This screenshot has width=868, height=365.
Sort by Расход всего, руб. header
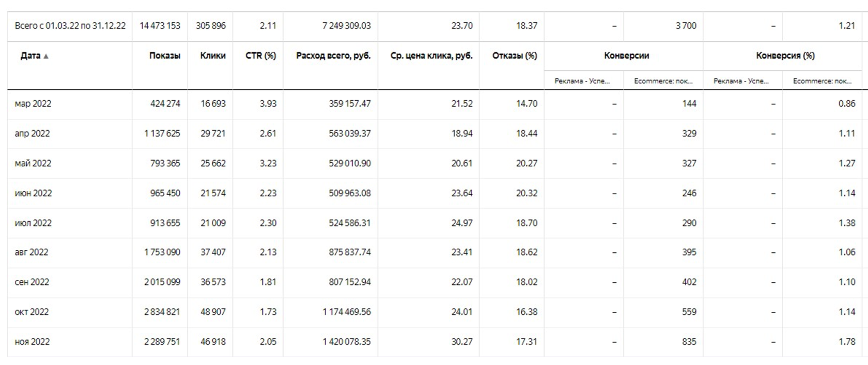333,56
